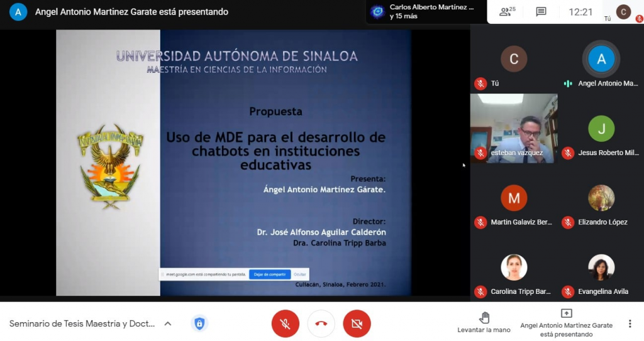Click the 'Ocultar' link in the sharing bar

tap(300, 274)
